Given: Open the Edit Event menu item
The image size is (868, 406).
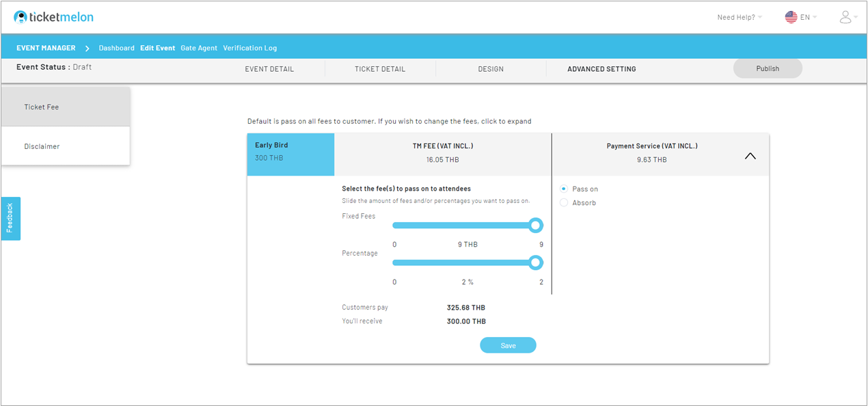Looking at the screenshot, I should [x=158, y=49].
